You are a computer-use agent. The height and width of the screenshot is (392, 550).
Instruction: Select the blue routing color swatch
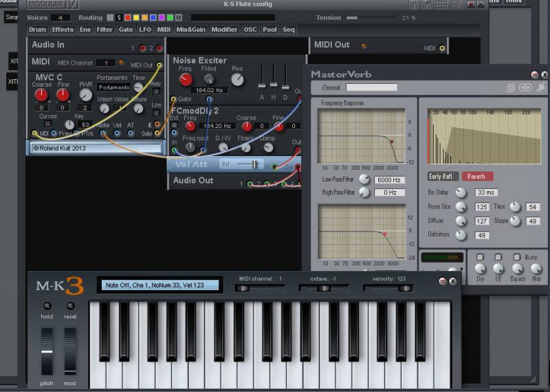coord(153,18)
